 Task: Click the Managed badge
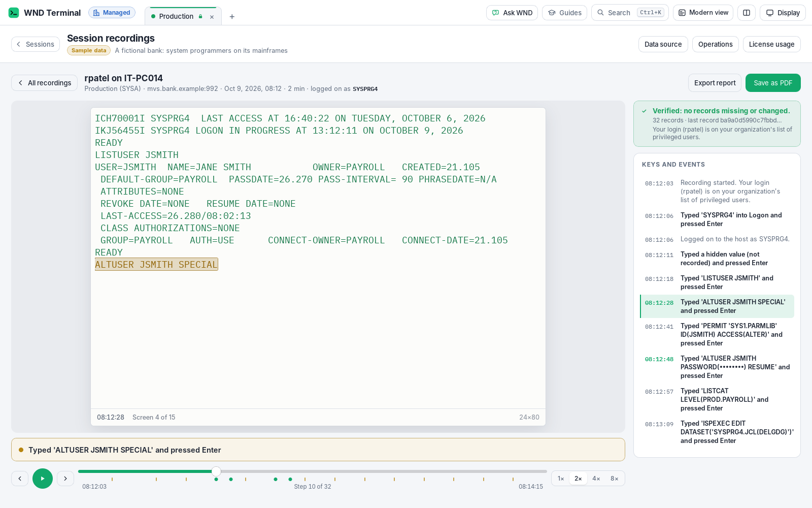(x=112, y=13)
